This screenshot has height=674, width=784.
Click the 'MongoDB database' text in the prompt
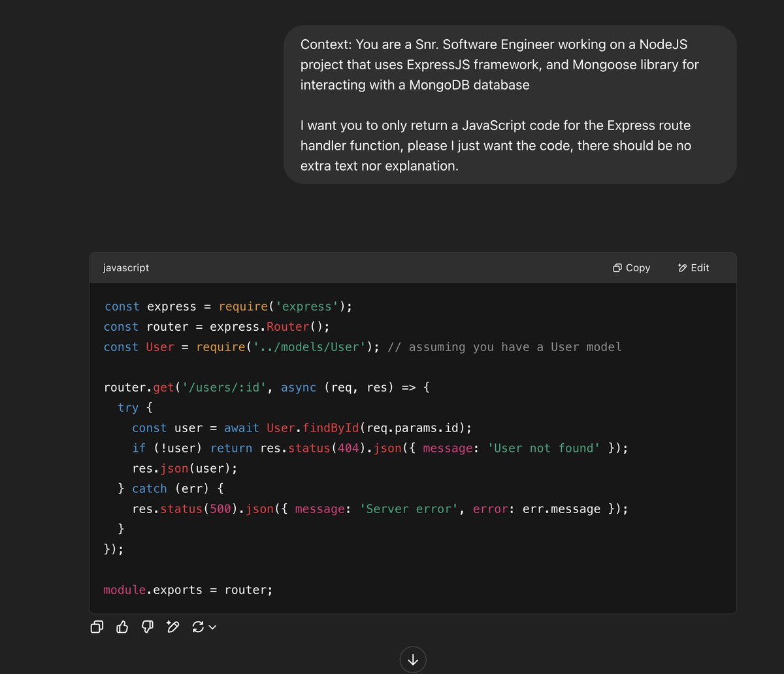(469, 85)
